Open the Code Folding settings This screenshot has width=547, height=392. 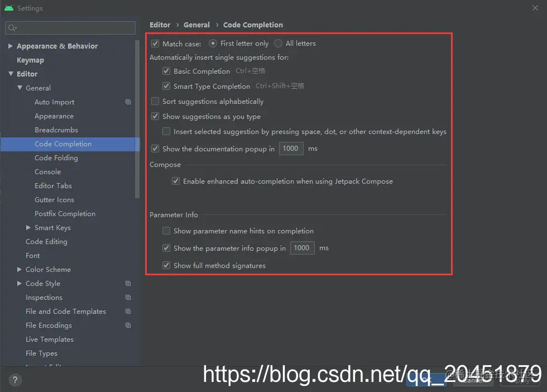[56, 158]
